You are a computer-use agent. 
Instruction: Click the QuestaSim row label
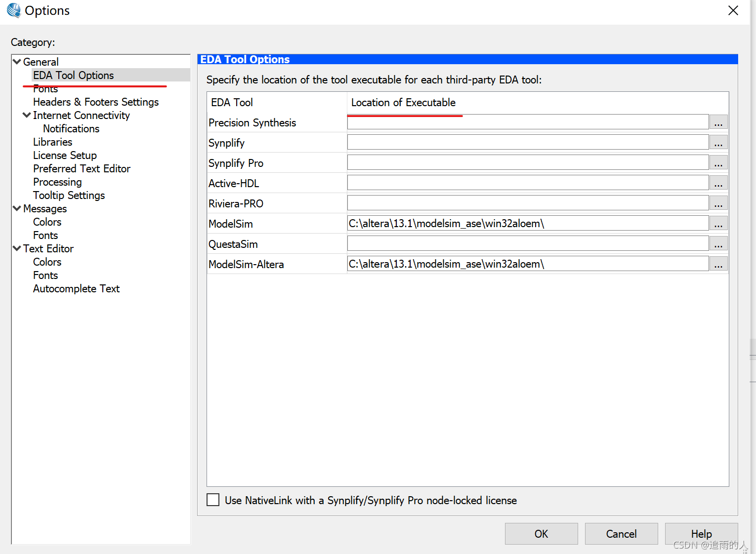233,244
